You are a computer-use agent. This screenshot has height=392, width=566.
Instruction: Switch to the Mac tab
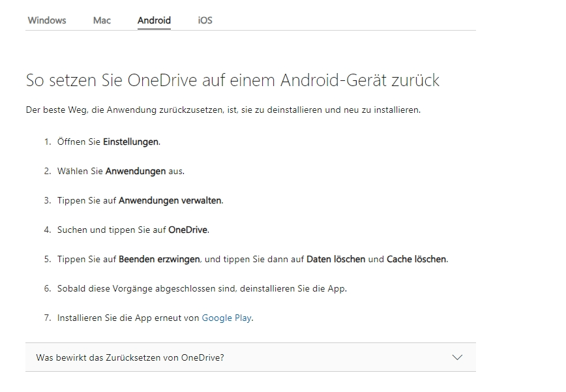pyautogui.click(x=102, y=20)
